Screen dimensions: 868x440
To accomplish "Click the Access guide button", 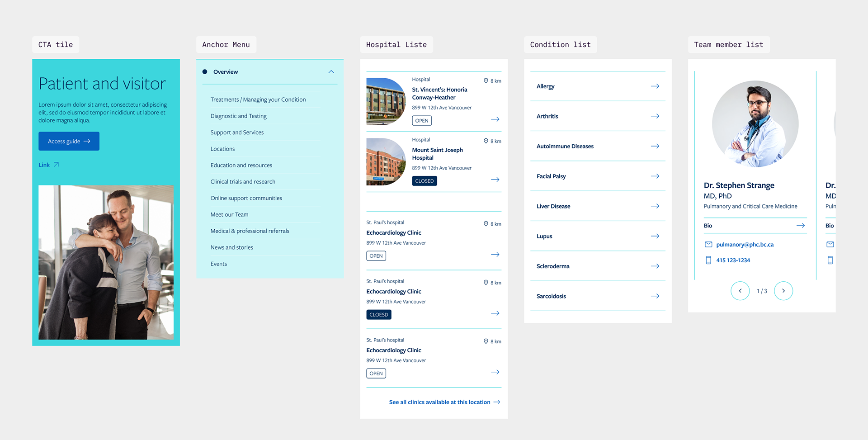I will coord(69,141).
